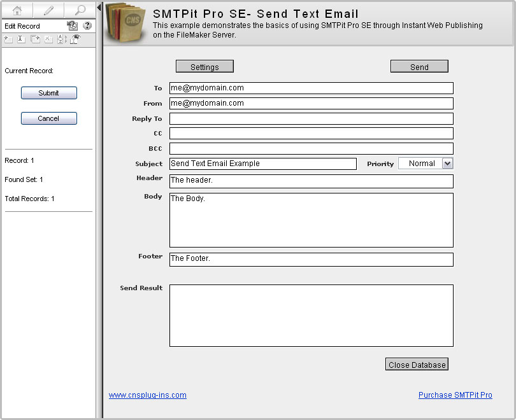Click the Delete Record icon
This screenshot has width=516, height=420.
pyautogui.click(x=48, y=39)
